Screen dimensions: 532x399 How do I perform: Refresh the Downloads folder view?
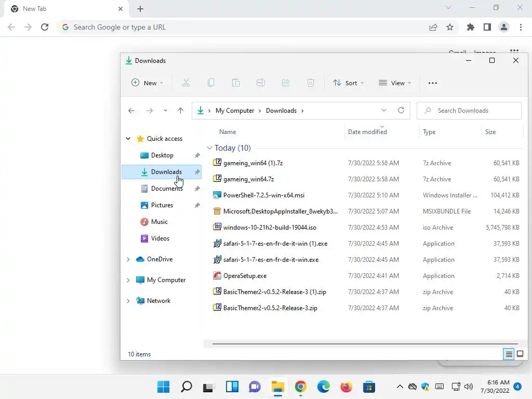click(401, 110)
